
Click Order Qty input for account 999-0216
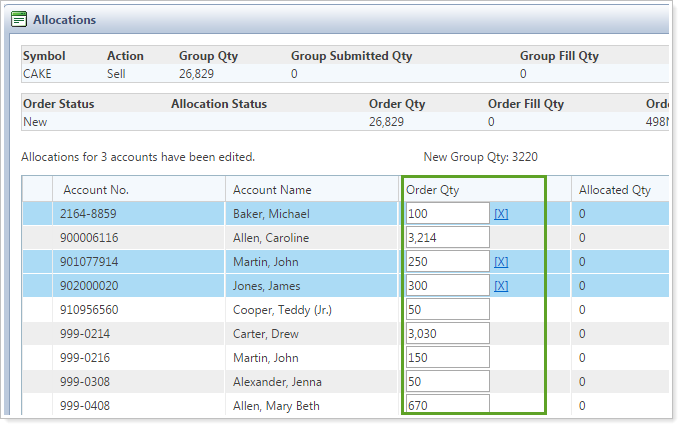pyautogui.click(x=447, y=358)
